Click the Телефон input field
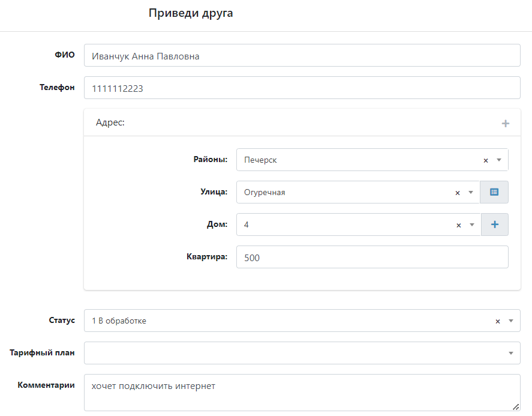 click(x=302, y=88)
